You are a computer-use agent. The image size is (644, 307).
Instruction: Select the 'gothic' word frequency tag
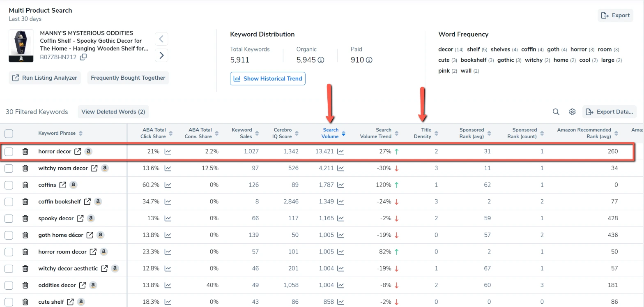click(x=505, y=60)
